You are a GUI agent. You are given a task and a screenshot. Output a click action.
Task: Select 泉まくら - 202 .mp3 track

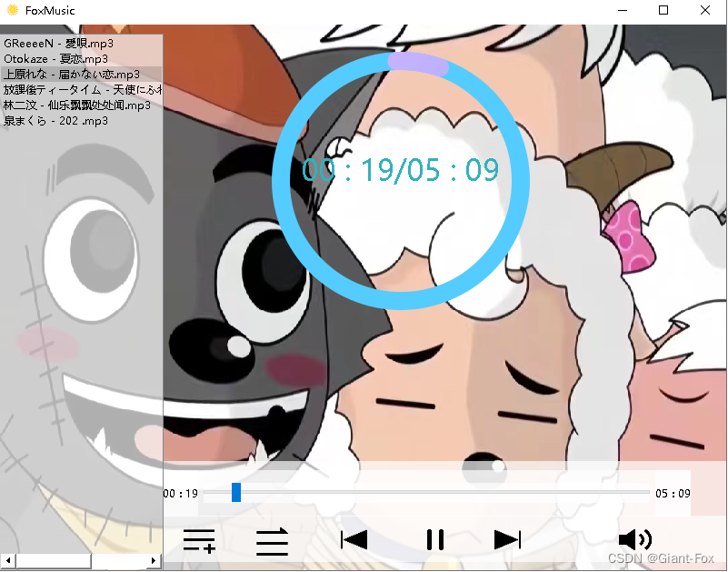(81, 120)
